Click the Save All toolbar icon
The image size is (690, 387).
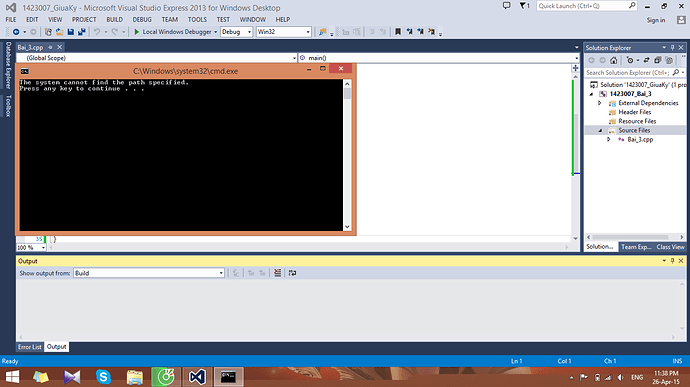pos(81,32)
